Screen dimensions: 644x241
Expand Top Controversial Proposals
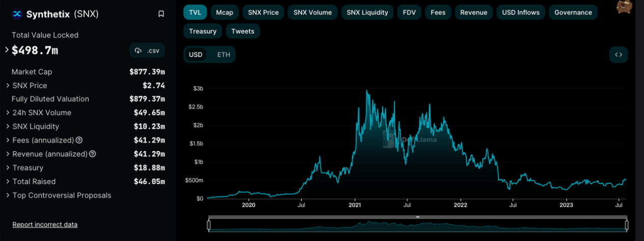click(8, 195)
